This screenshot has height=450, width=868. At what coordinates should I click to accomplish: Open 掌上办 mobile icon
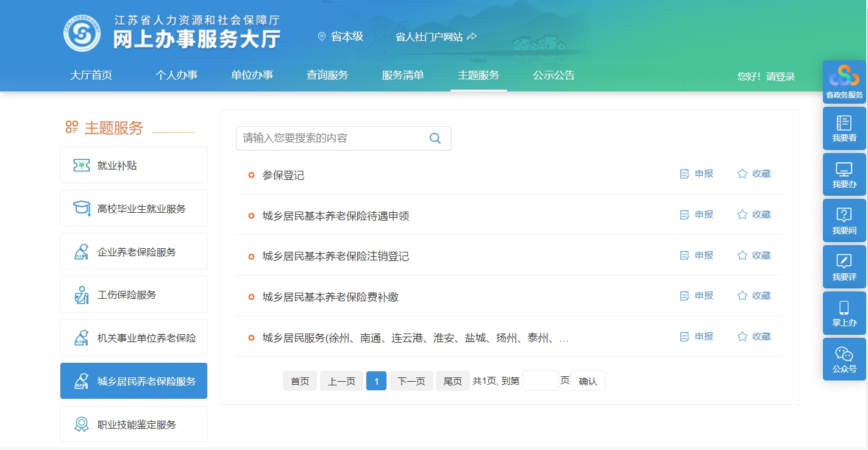[x=844, y=313]
